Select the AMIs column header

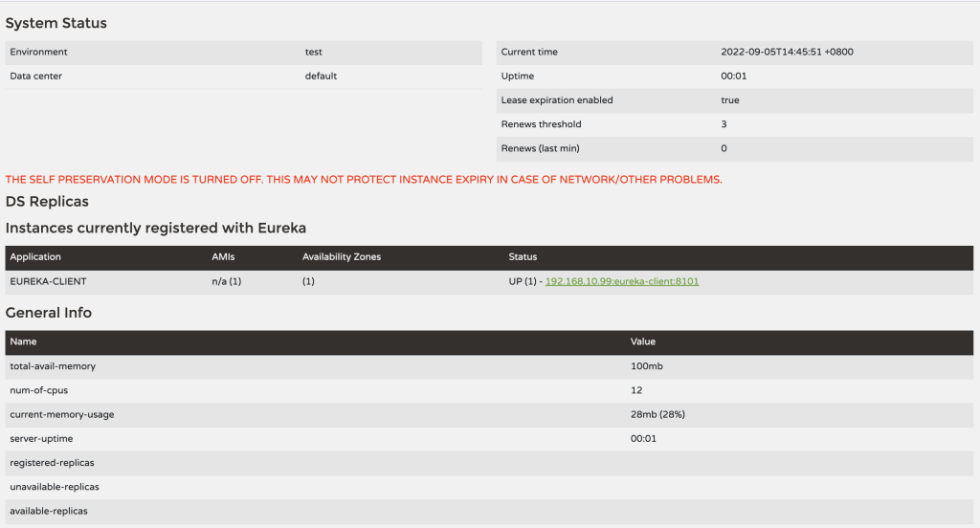tap(223, 256)
